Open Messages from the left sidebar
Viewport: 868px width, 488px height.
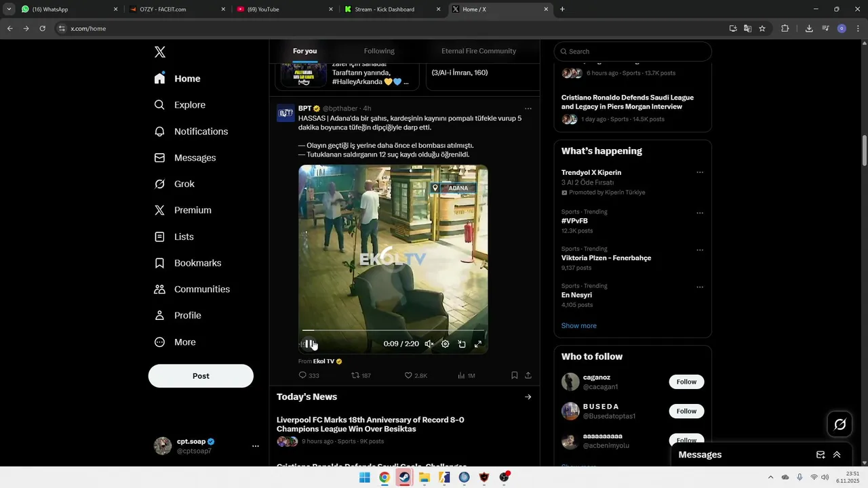point(185,158)
